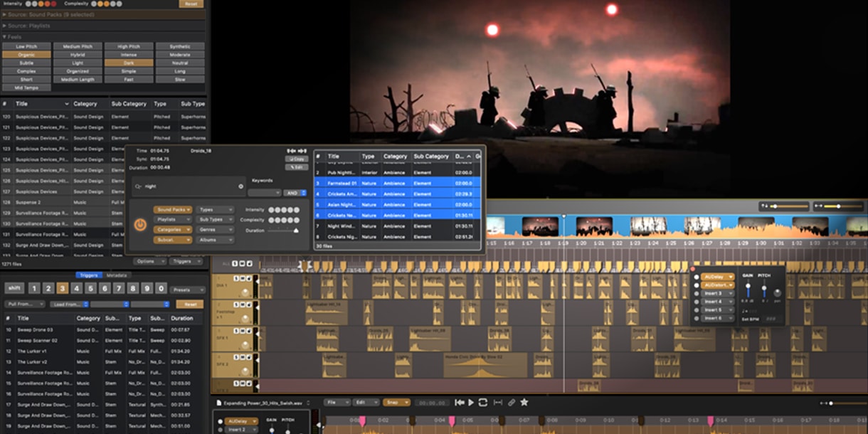868x434 pixels.
Task: Click the orange Reset button in Triggers panel
Action: point(190,304)
